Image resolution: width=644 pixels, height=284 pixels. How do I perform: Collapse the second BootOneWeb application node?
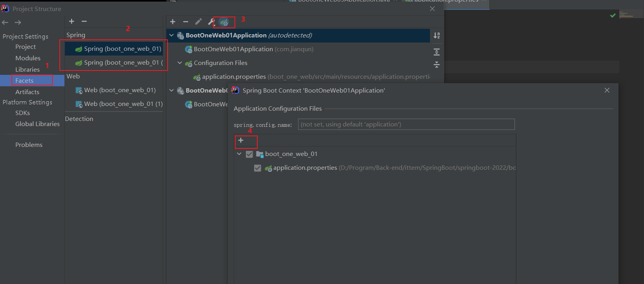pyautogui.click(x=172, y=90)
